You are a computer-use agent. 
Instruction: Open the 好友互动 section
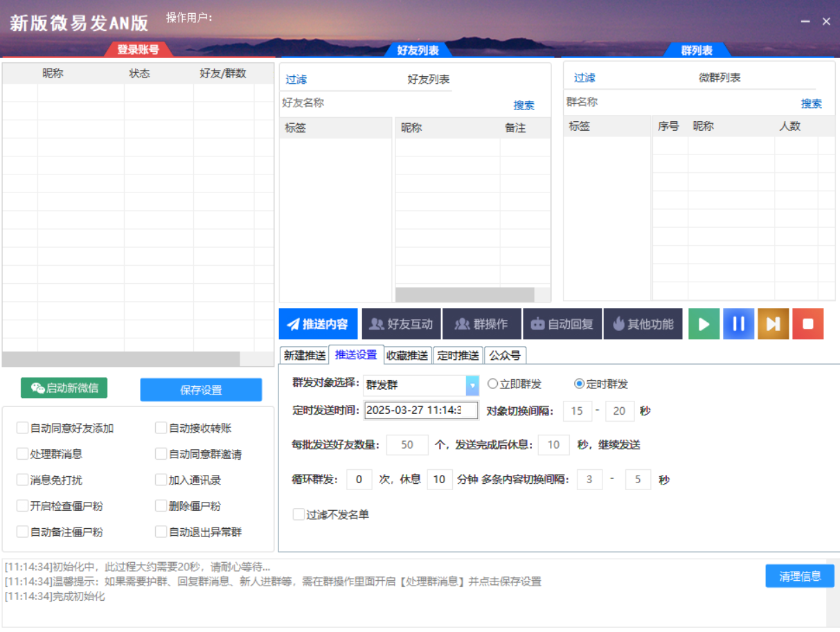(401, 324)
